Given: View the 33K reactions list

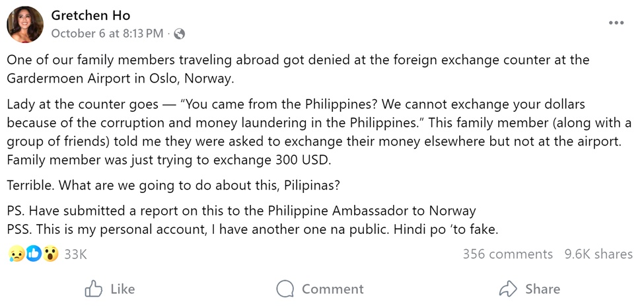Looking at the screenshot, I should pos(75,254).
